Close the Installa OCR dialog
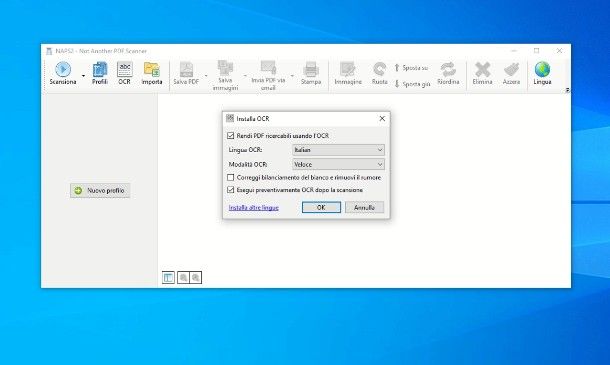 click(382, 118)
